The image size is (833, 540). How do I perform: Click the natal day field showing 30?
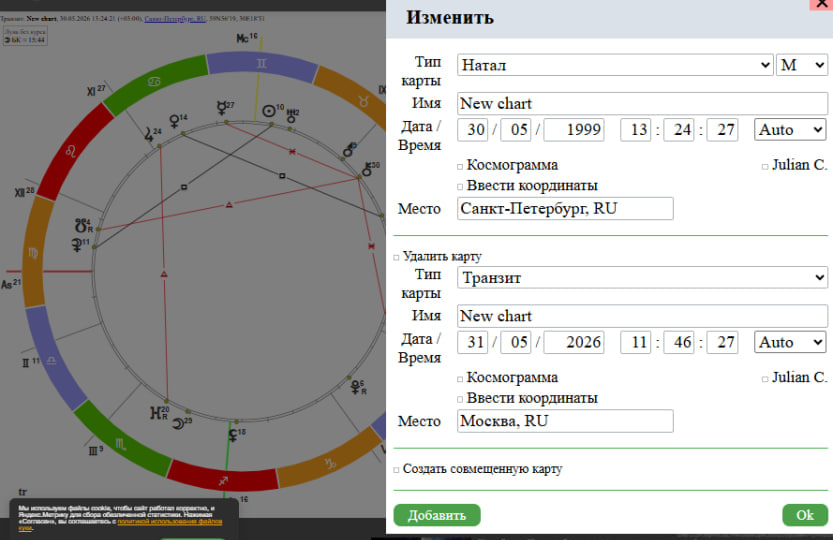coord(472,130)
